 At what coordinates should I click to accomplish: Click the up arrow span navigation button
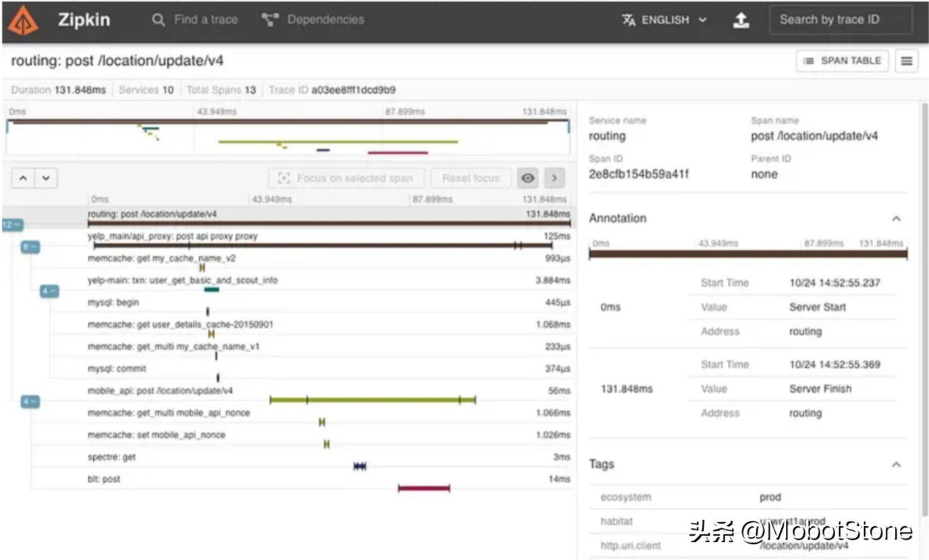(x=23, y=178)
